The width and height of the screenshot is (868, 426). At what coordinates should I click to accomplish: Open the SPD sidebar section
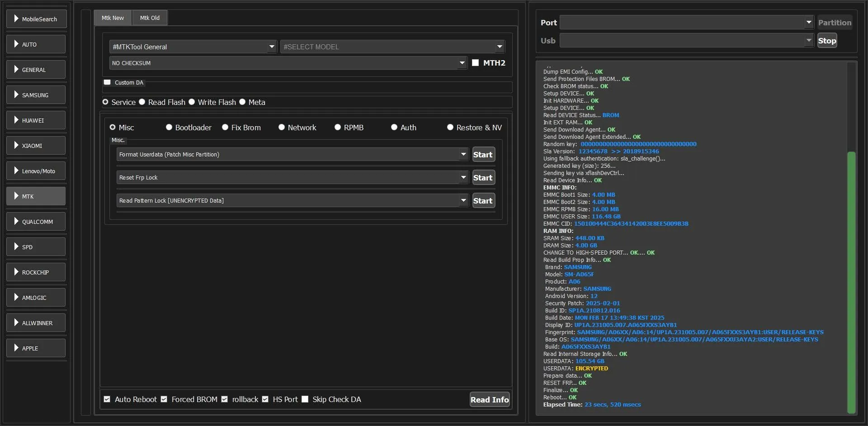point(37,247)
